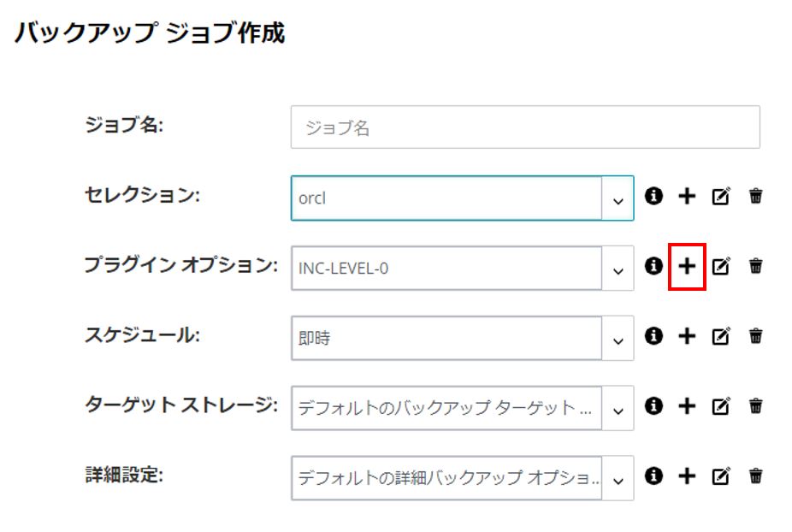Add a new セレクション set
Viewport: 792px width, 532px height.
[x=687, y=196]
